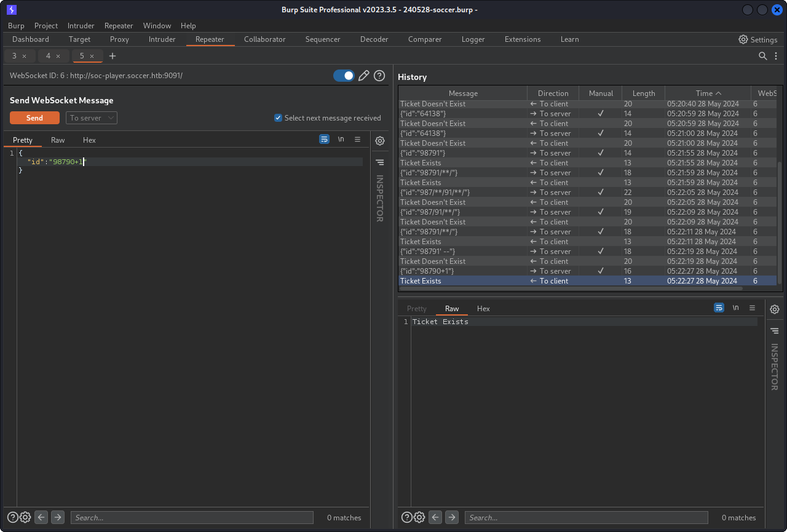The image size is (787, 532).
Task: Show non-printable characters in message editor
Action: tap(341, 140)
